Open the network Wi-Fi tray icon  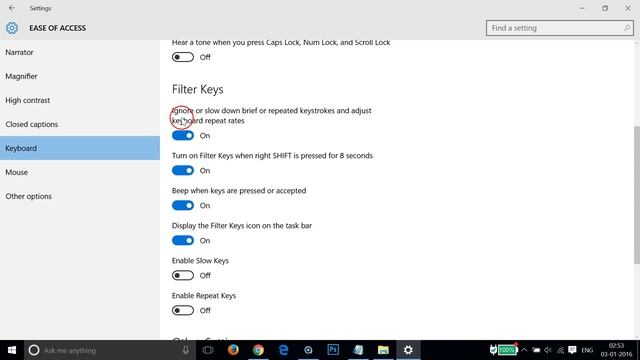[560, 350]
